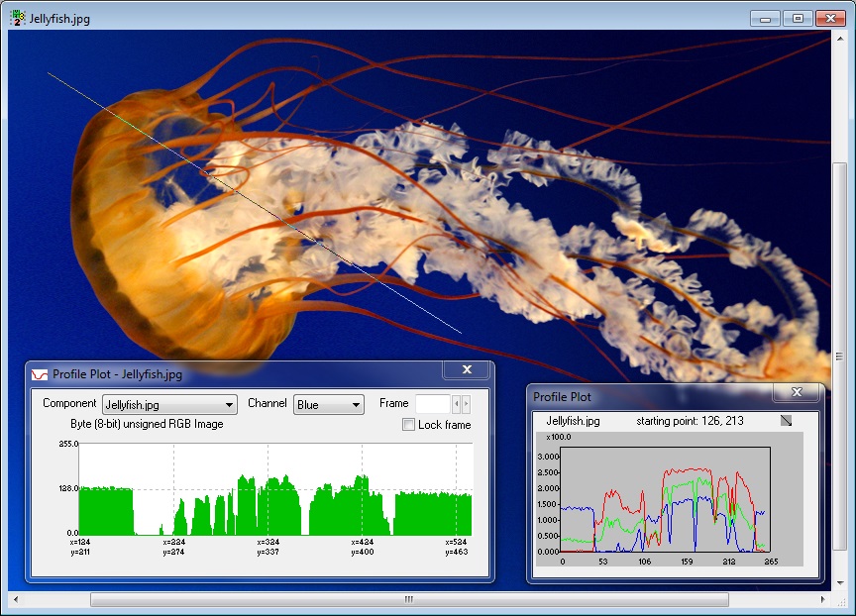This screenshot has width=856, height=616.
Task: Click the vertical scrollbar thumb of image window
Action: 839,355
